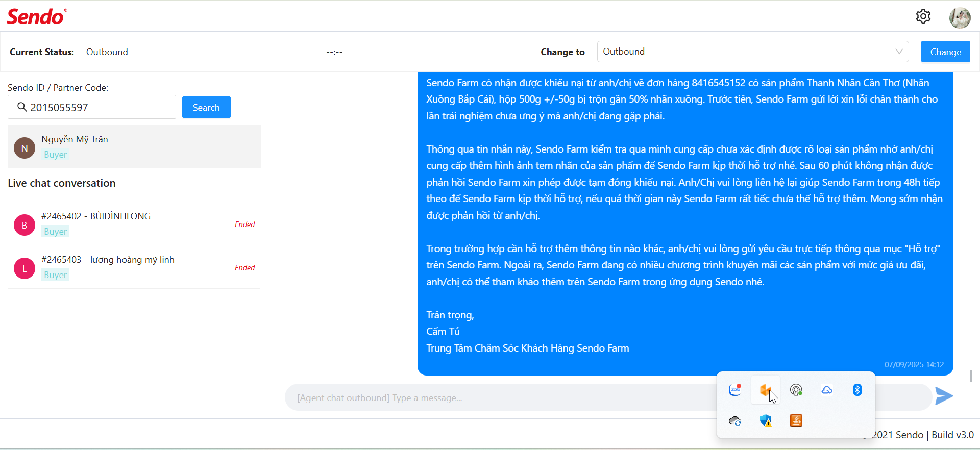Click the message timestamp 07/09/2025 14:12
980x450 pixels.
[914, 364]
